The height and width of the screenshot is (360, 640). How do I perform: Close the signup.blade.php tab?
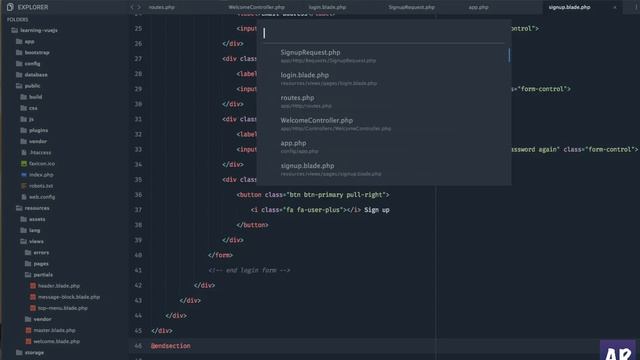[615, 7]
